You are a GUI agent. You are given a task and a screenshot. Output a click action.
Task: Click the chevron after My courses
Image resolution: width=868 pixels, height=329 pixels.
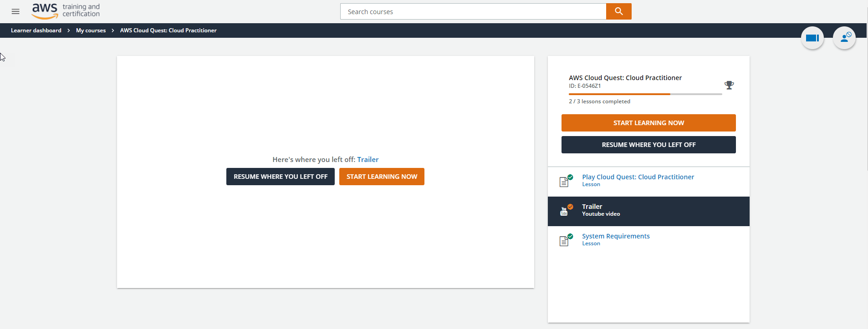113,30
